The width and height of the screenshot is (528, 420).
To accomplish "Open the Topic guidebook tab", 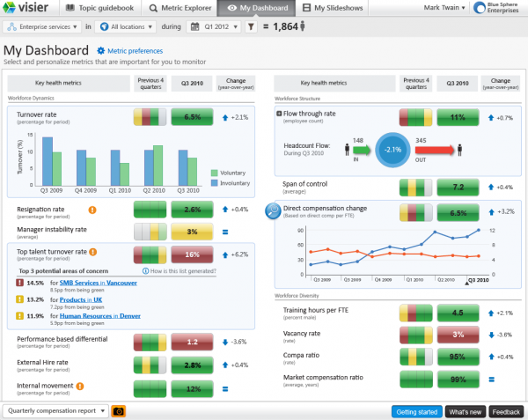I will (x=99, y=8).
